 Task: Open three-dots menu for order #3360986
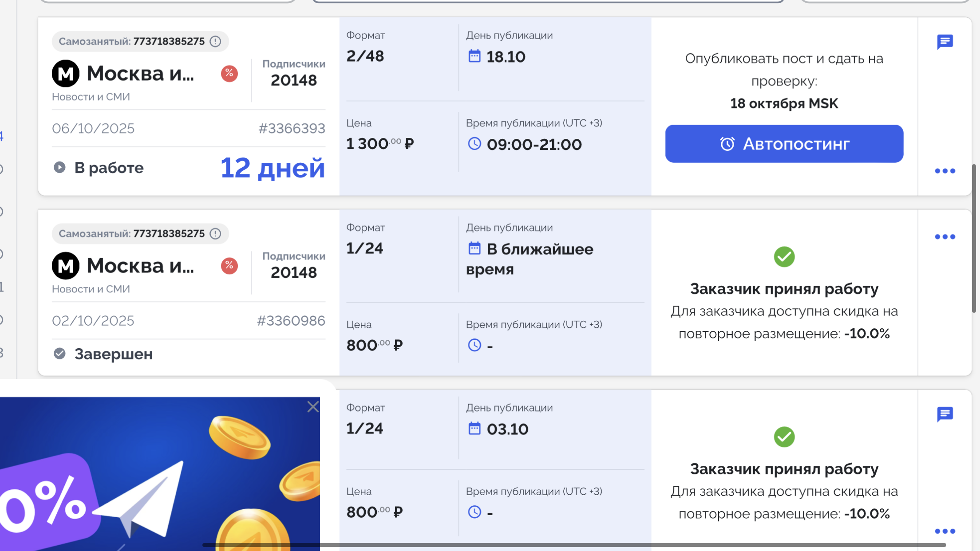click(945, 237)
